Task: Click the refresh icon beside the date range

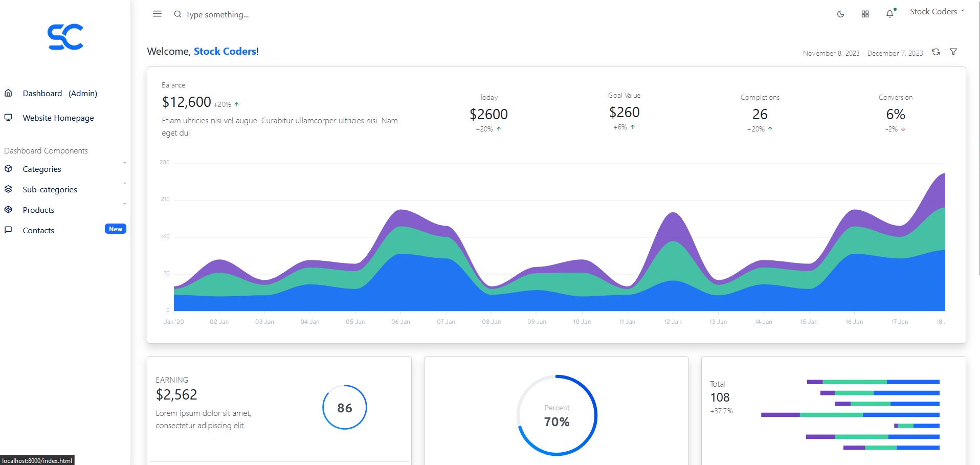Action: pyautogui.click(x=936, y=52)
